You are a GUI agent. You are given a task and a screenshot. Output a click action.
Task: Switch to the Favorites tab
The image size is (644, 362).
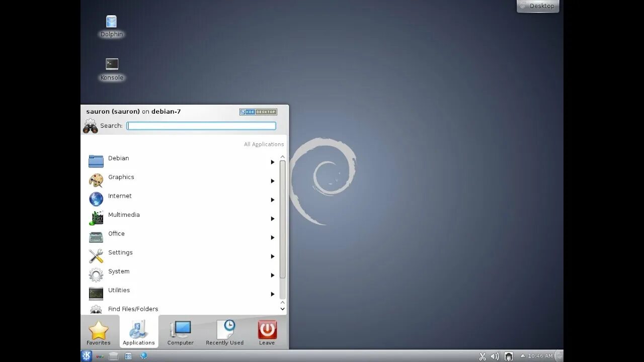[x=99, y=332]
